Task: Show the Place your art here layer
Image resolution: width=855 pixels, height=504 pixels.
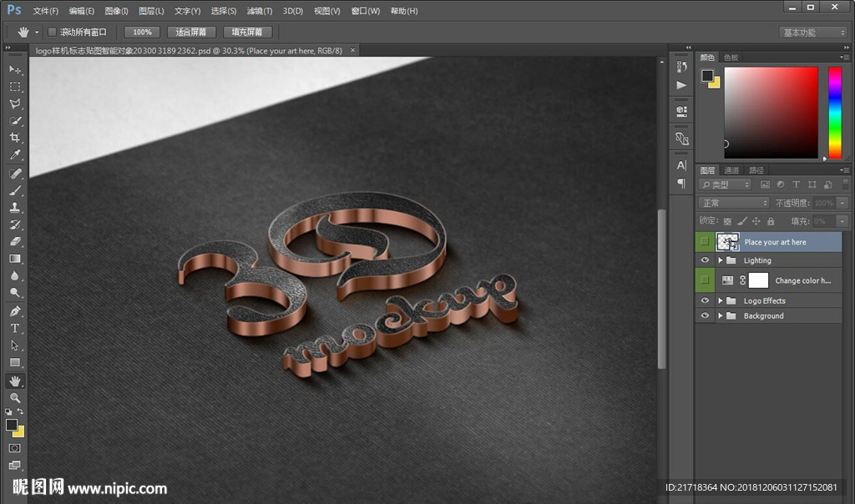Action: coord(706,242)
